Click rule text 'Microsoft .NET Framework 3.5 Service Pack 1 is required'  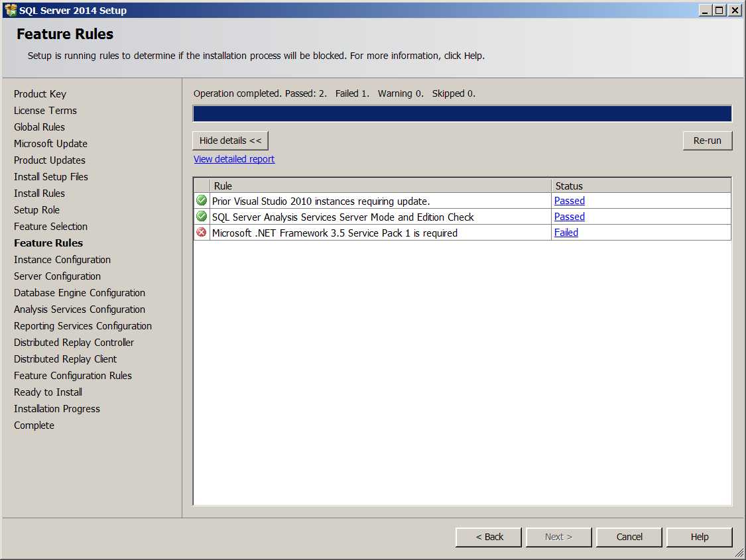335,233
